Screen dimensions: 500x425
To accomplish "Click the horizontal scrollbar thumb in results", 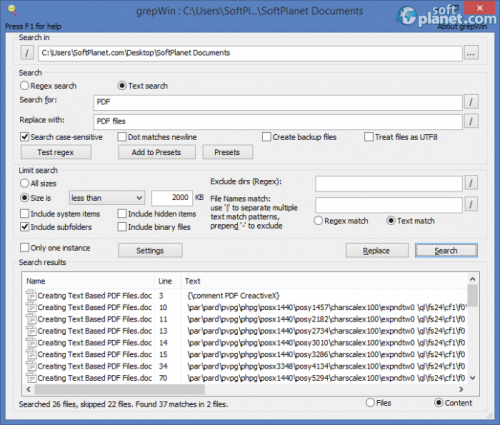I will [119, 389].
